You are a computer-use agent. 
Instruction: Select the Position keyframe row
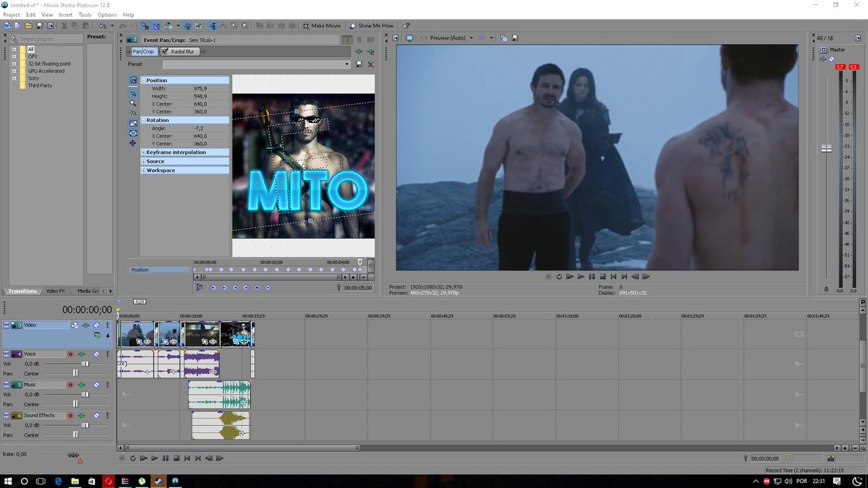click(160, 270)
